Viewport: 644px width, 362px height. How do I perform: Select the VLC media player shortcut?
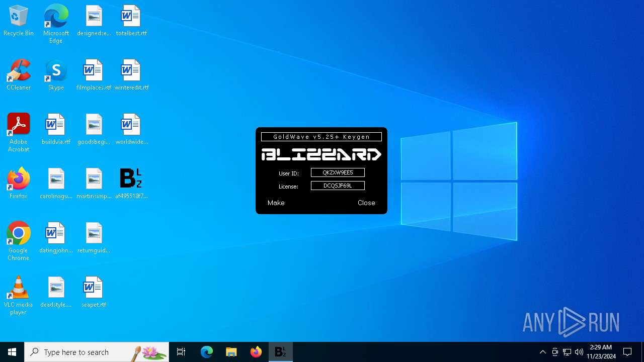click(x=19, y=296)
